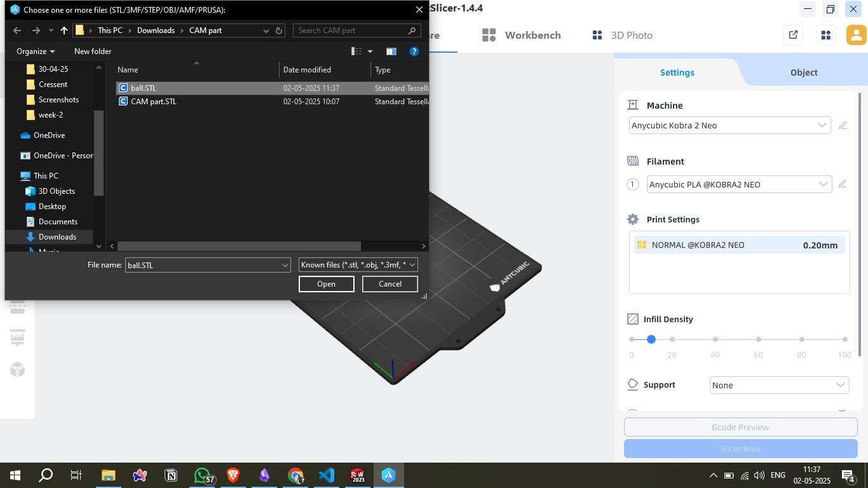This screenshot has height=488, width=868.
Task: Go up one folder level with up arrow
Action: [64, 30]
